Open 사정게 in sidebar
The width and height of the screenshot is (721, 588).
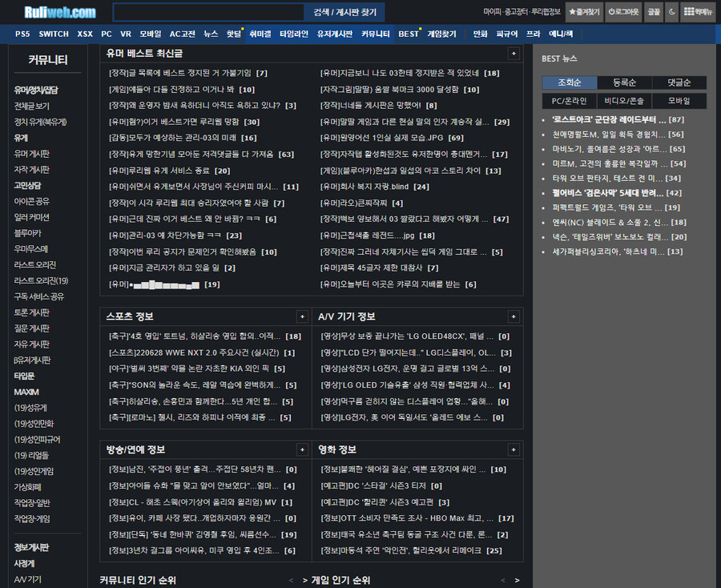click(x=24, y=564)
